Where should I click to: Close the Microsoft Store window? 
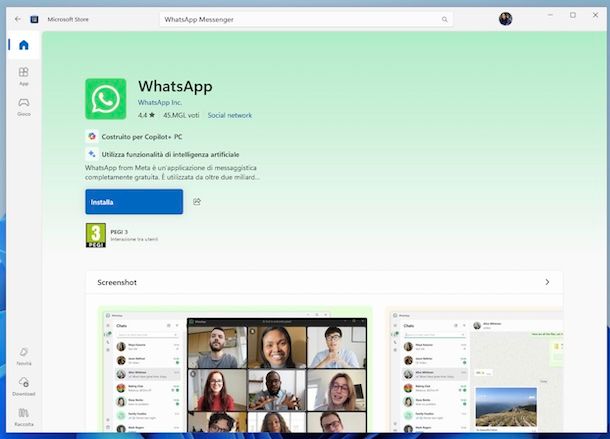[x=595, y=15]
